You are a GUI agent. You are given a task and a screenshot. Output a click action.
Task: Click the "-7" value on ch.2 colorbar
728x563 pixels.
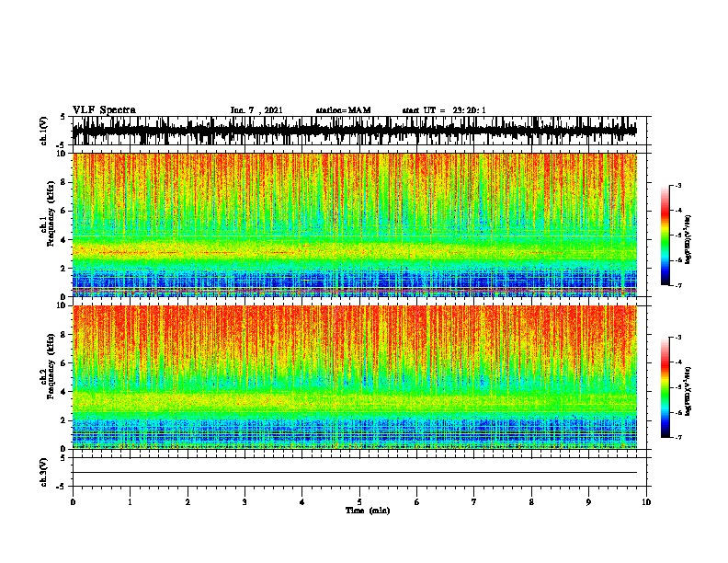(678, 437)
